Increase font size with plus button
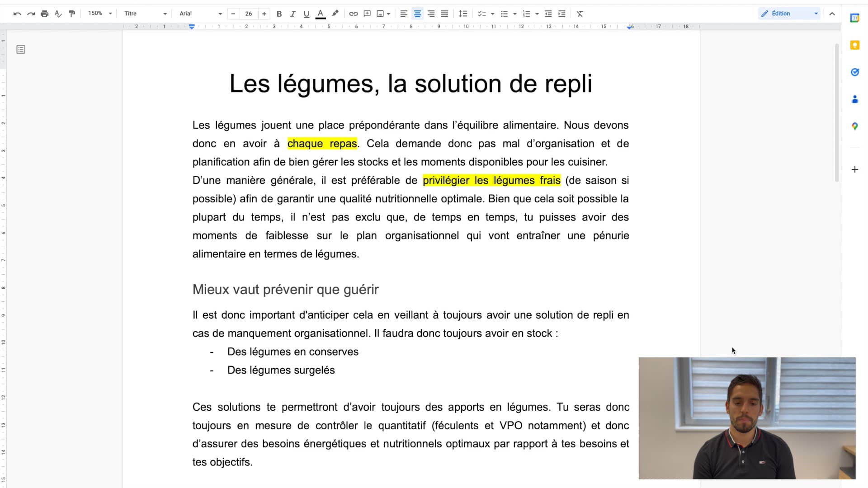The height and width of the screenshot is (488, 868). (264, 14)
